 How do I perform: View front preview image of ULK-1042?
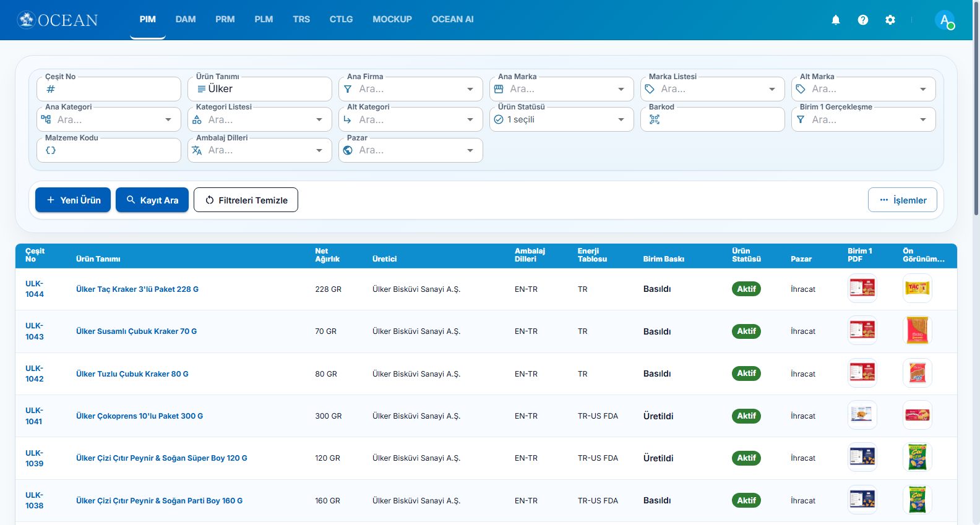pos(917,373)
